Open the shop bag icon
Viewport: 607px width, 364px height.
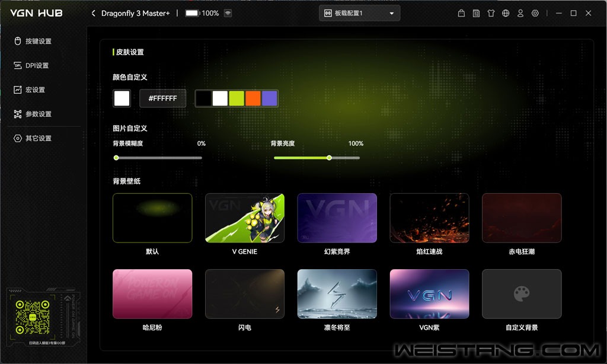coord(462,13)
